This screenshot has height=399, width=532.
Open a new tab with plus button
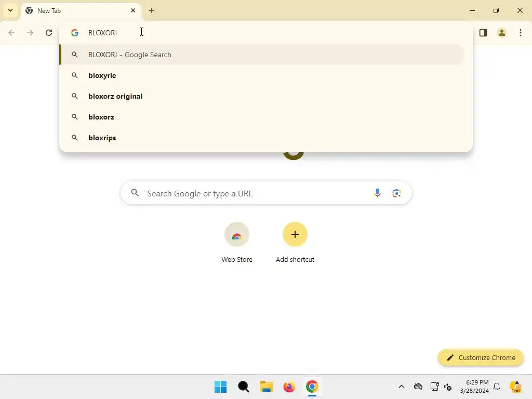click(152, 10)
